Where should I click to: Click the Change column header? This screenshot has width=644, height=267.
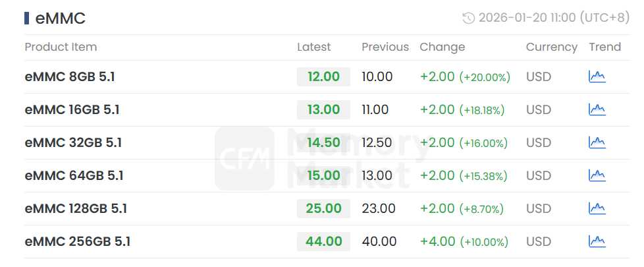pyautogui.click(x=442, y=47)
